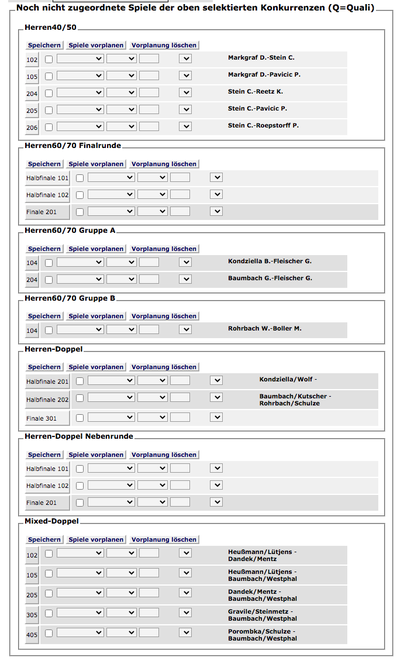Open first dropdown in Herren-Doppel Finale 301 row

tap(111, 418)
